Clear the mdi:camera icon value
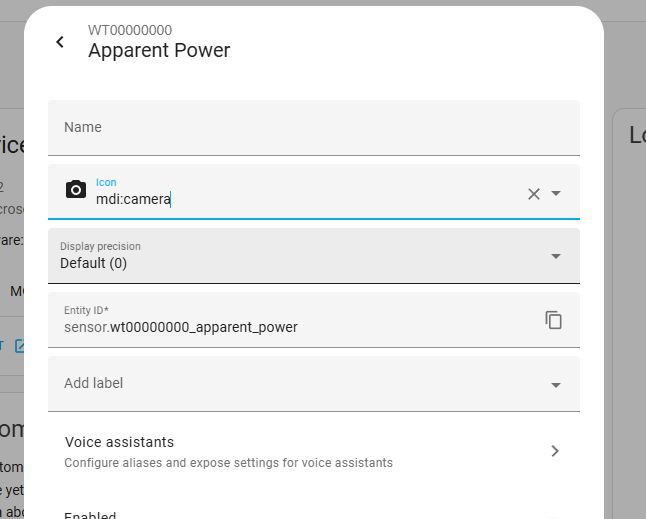This screenshot has width=646, height=519. (x=534, y=193)
